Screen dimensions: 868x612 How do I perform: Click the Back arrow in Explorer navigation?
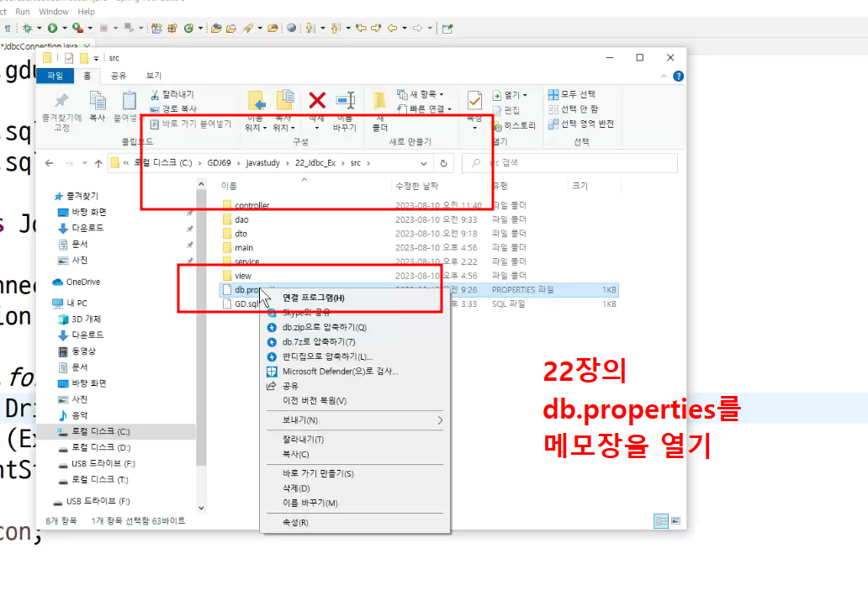click(x=50, y=163)
